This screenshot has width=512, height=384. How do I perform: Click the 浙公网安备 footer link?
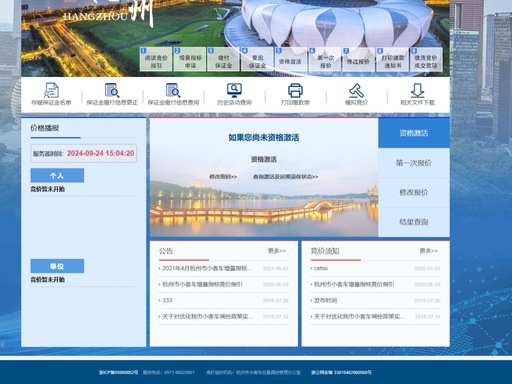click(341, 372)
